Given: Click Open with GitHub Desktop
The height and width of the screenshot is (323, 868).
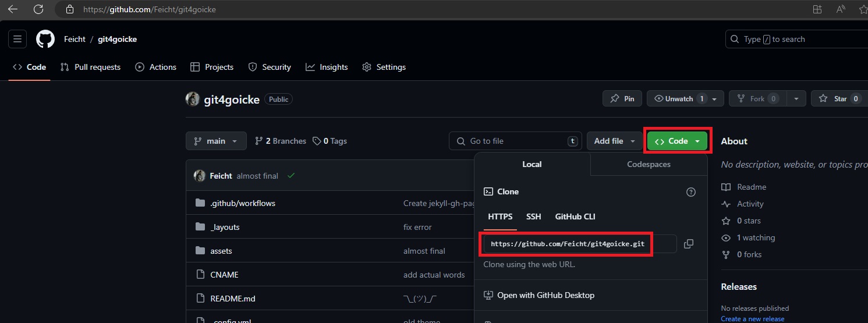Looking at the screenshot, I should pos(539,295).
